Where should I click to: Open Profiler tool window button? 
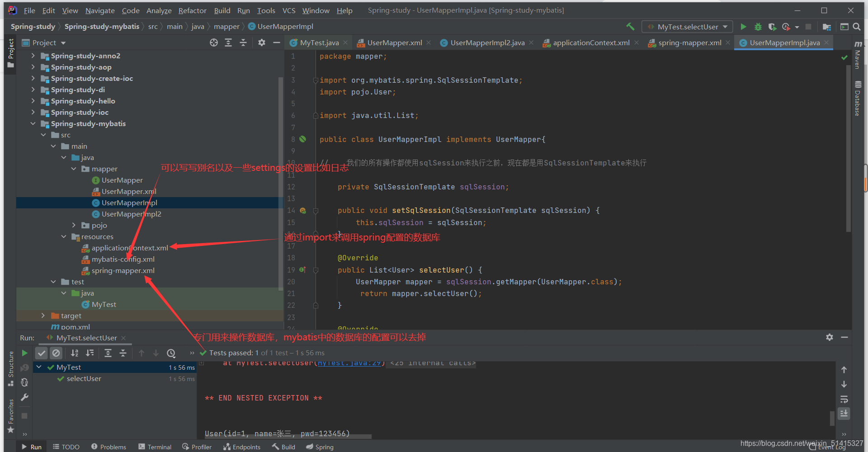click(197, 447)
